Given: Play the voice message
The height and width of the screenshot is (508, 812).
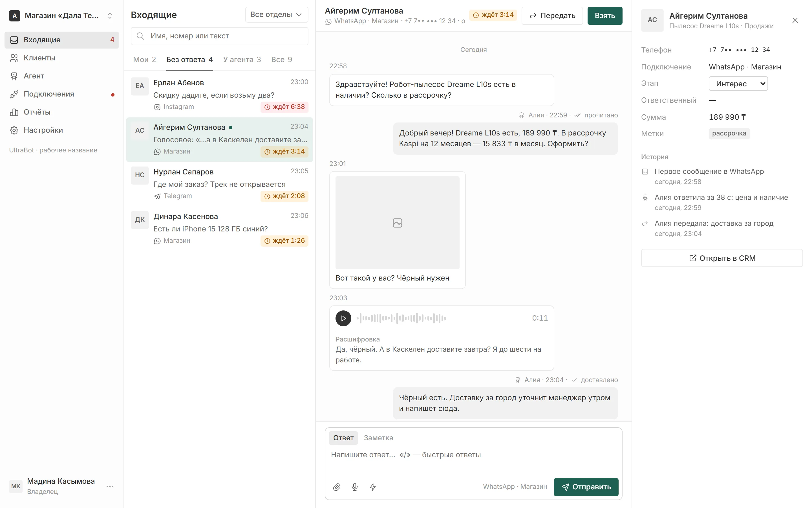Looking at the screenshot, I should 343,318.
